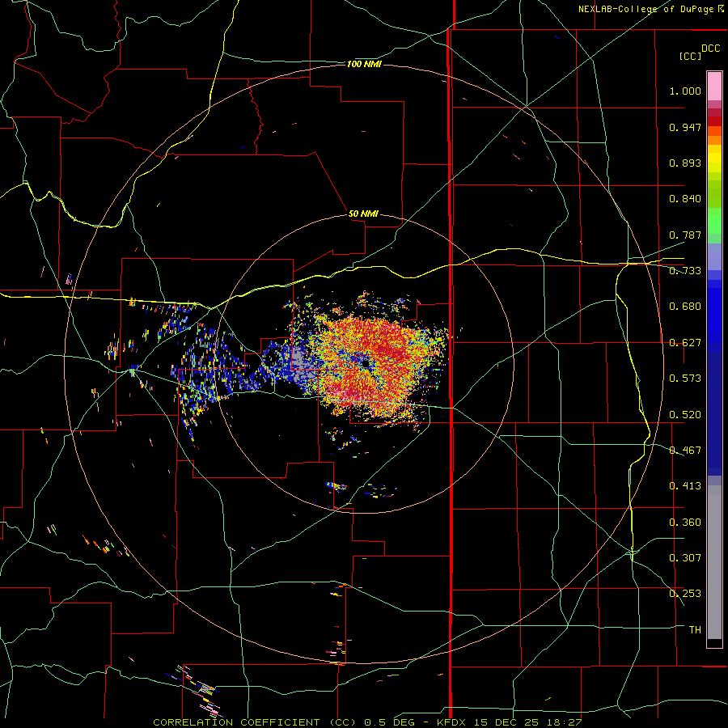Click the 0.627 color scale value
This screenshot has width=728, height=728.
point(685,343)
